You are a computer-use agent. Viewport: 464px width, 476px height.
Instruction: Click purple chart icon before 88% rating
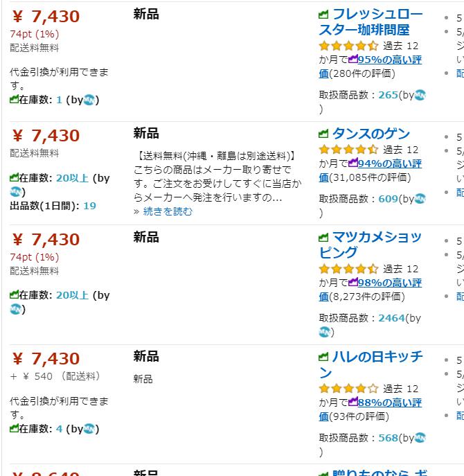tap(353, 401)
